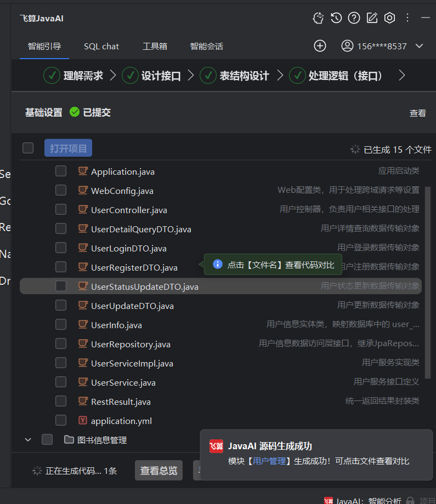
Task: Open UserRegisterDTO.java file name
Action: 134,267
